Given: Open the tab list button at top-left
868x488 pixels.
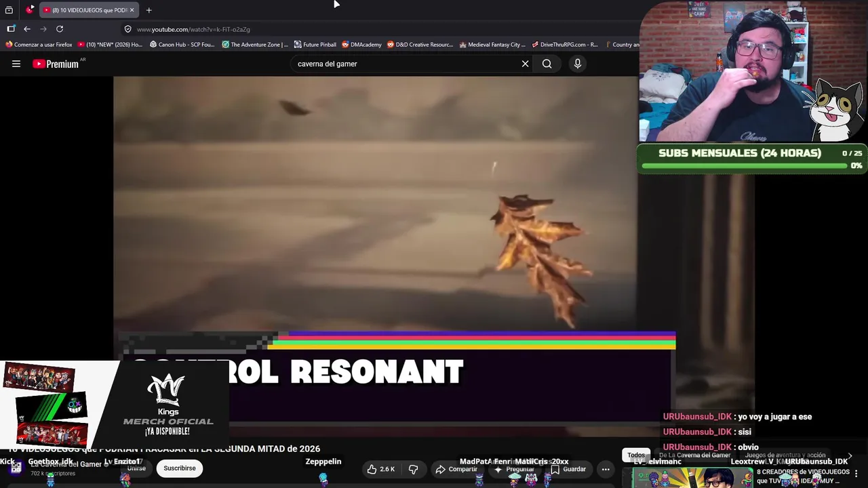Looking at the screenshot, I should pos(9,10).
